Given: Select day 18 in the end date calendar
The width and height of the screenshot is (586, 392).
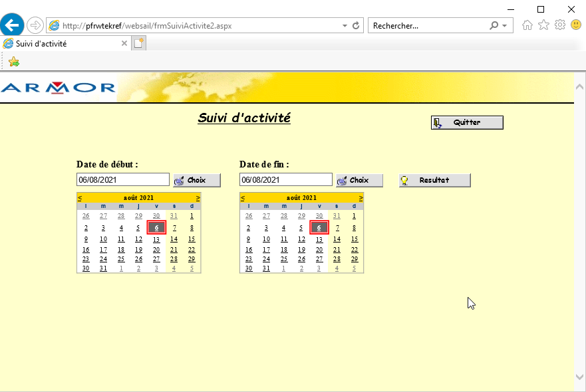Looking at the screenshot, I should (x=284, y=250).
